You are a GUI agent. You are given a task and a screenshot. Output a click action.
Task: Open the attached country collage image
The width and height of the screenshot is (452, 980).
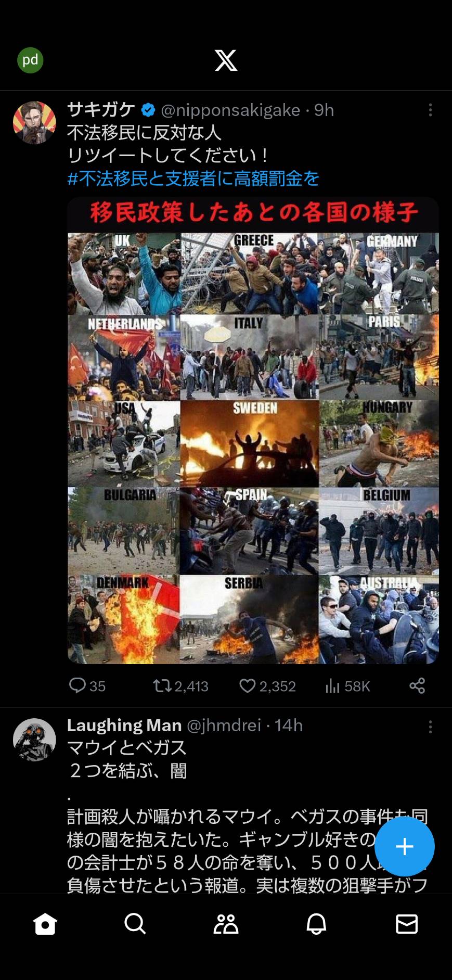click(x=253, y=430)
